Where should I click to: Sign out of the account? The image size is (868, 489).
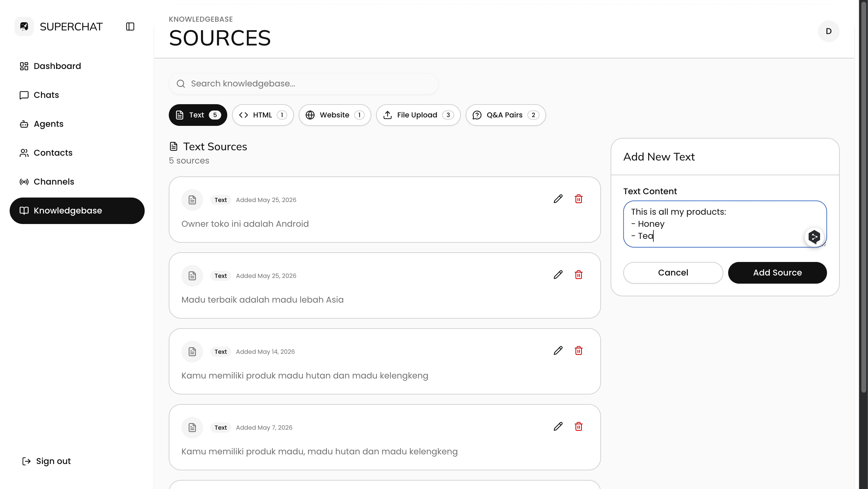pos(46,461)
